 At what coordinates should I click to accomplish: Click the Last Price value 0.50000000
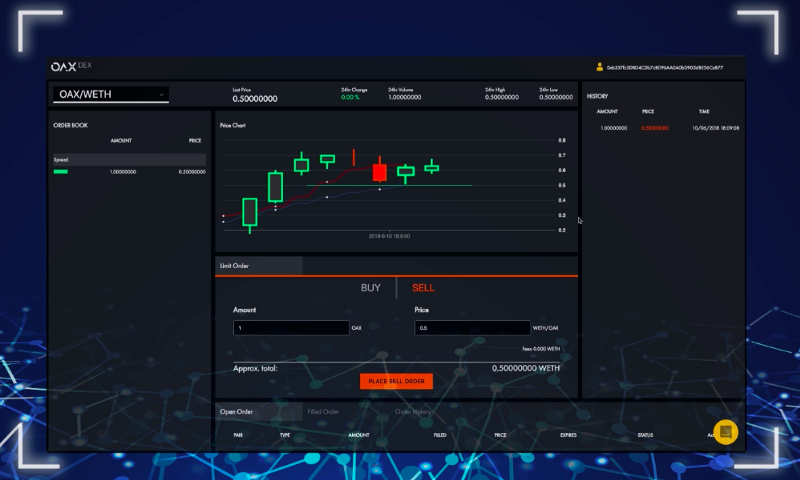[255, 99]
